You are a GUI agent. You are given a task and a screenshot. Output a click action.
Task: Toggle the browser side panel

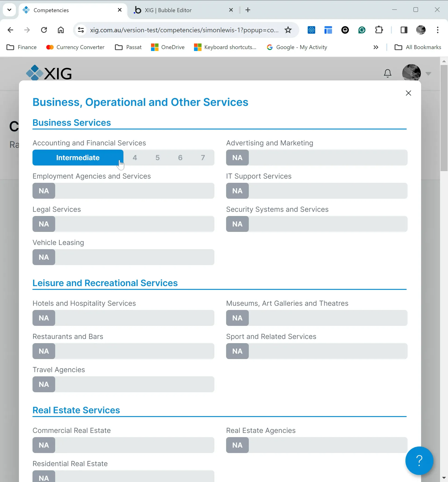point(404,30)
